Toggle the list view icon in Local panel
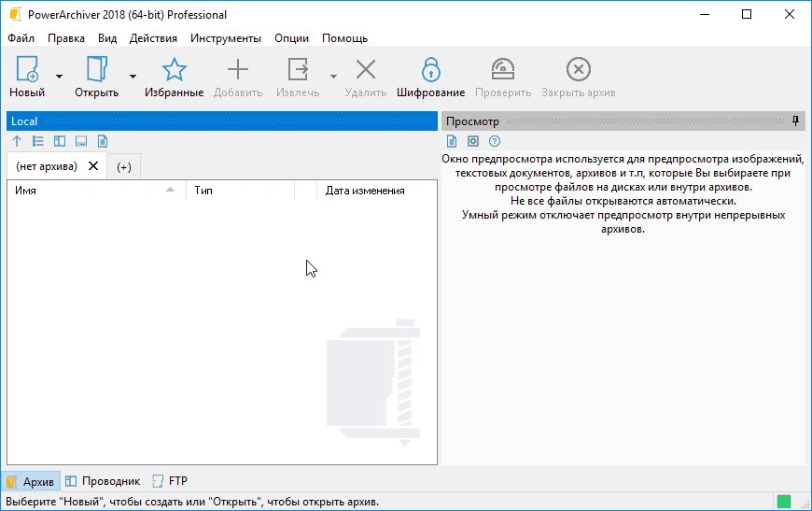The height and width of the screenshot is (511, 812). tap(38, 141)
